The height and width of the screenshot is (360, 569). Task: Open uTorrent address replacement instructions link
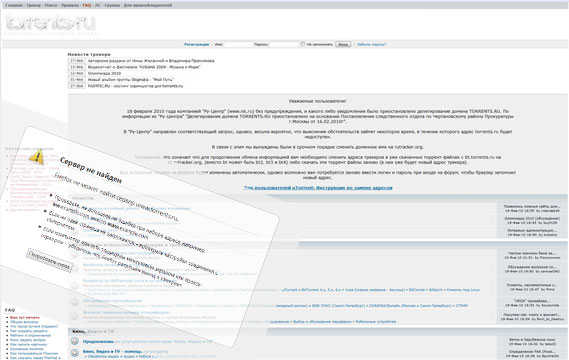pyautogui.click(x=318, y=188)
